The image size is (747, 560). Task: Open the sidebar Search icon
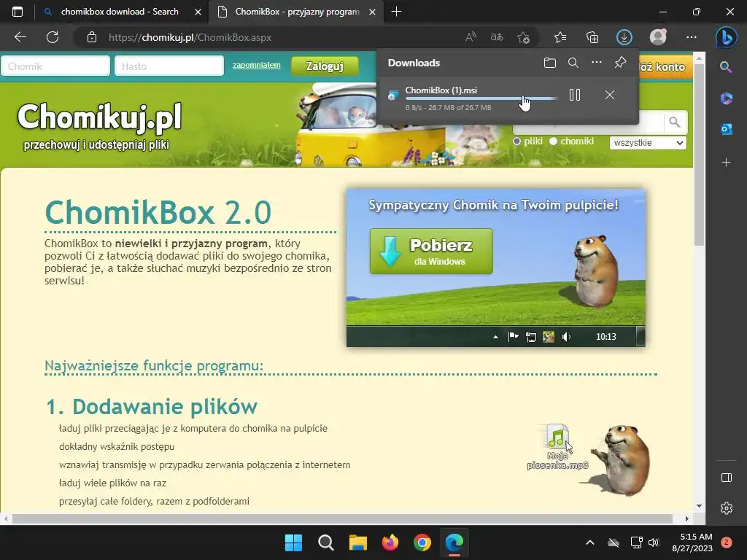point(726,67)
